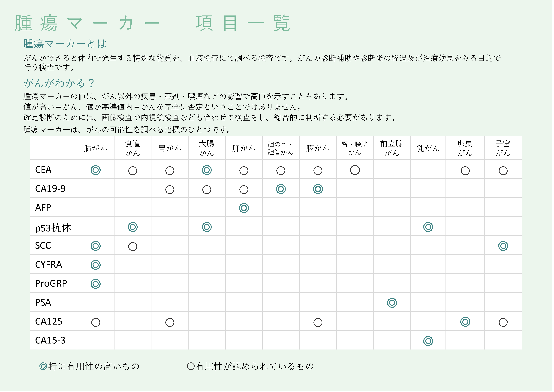Select the double-circle mark in the ProGRP row
Screen dimensions: 554x392
pos(96,284)
